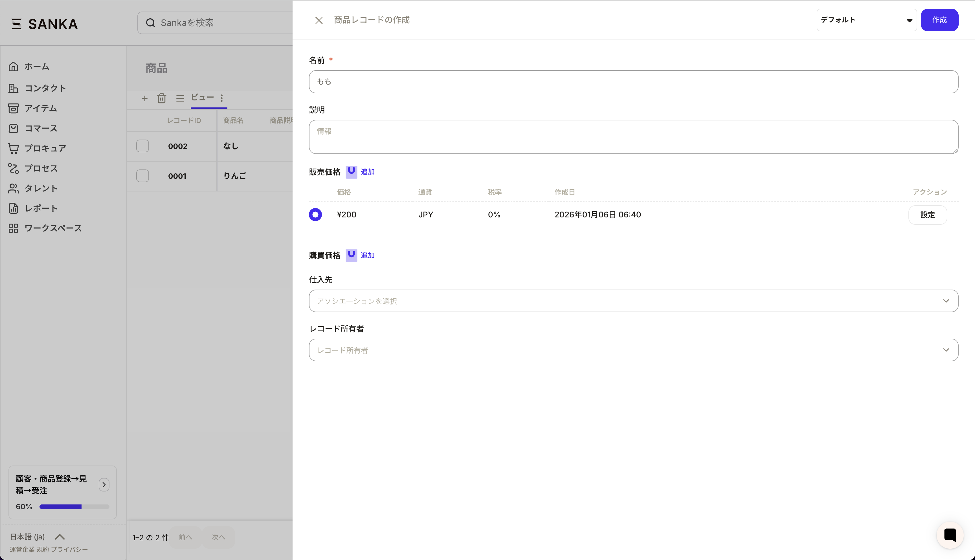Screen dimensions: 975x560
Task: Open the コンタクト section
Action: coord(45,88)
